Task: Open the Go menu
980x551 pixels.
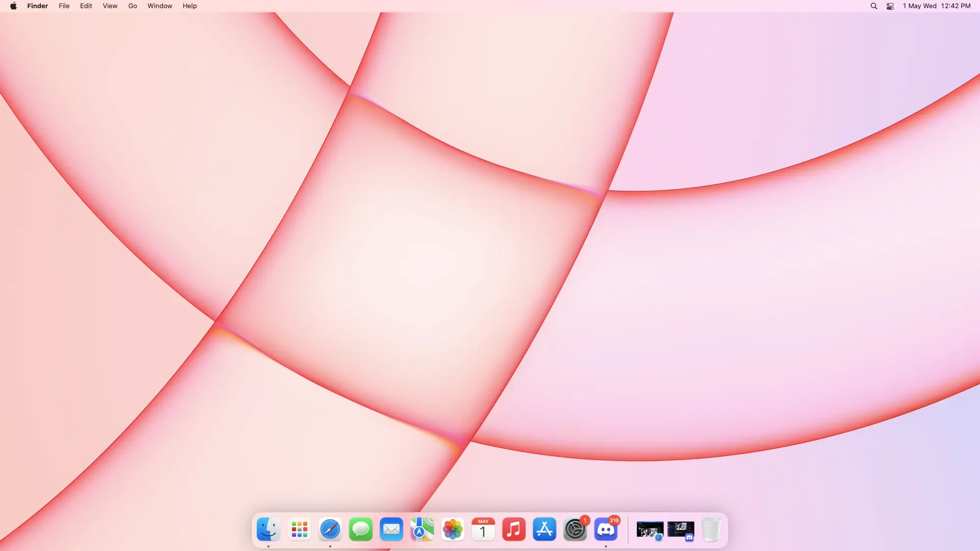Action: point(133,6)
